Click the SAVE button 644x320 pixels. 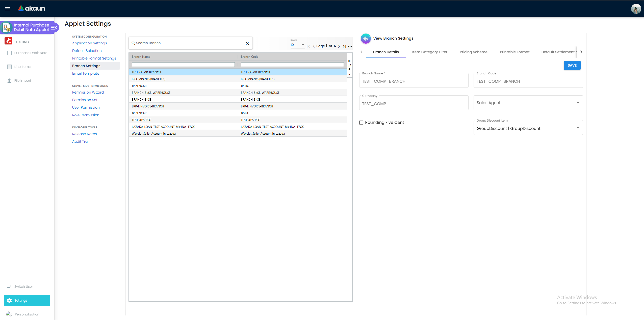pos(572,65)
